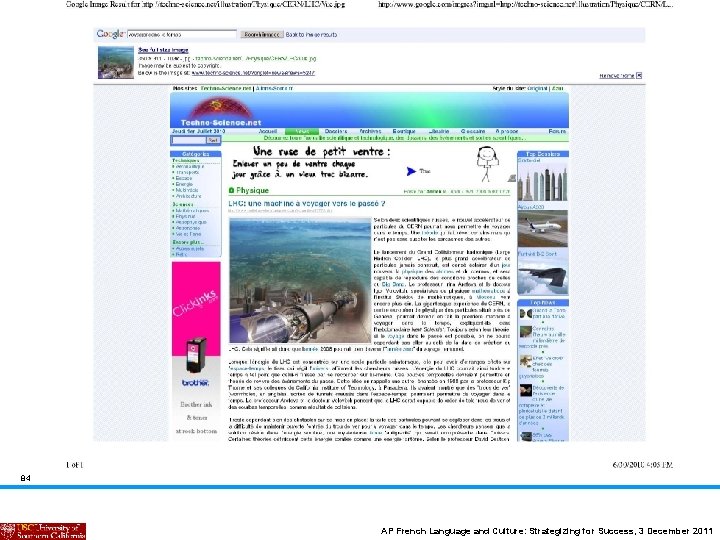The height and width of the screenshot is (540, 720).
Task: Click the Top Dossiers panel header
Action: pyautogui.click(x=543, y=154)
